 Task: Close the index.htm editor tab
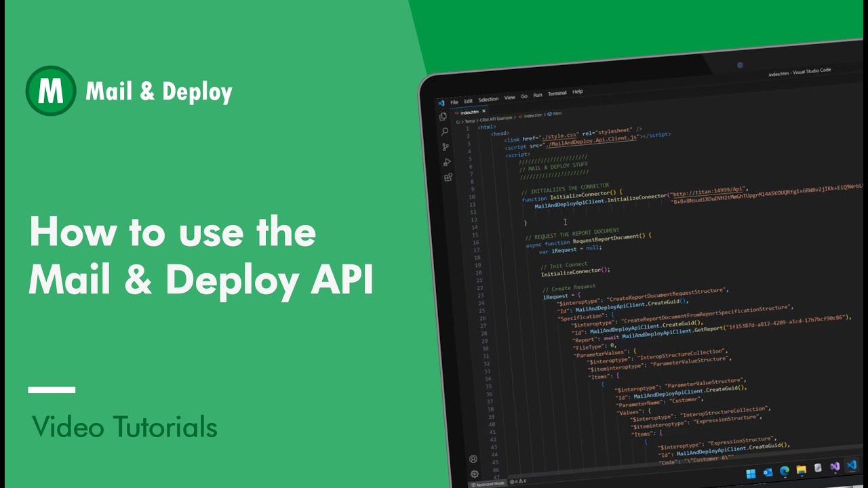coord(484,111)
